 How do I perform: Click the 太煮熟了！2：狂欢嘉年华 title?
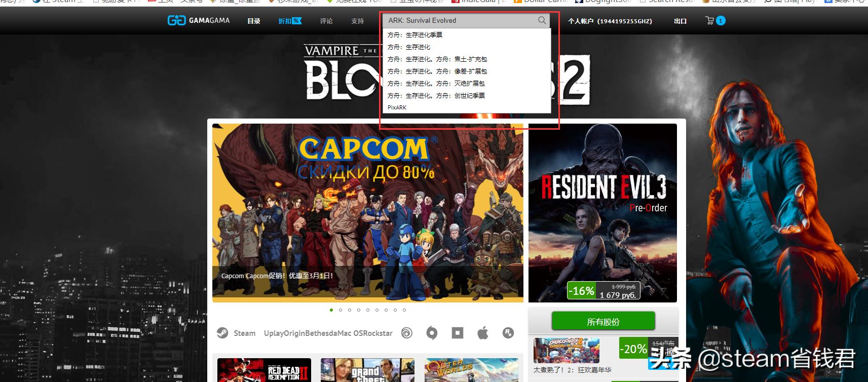[x=573, y=370]
